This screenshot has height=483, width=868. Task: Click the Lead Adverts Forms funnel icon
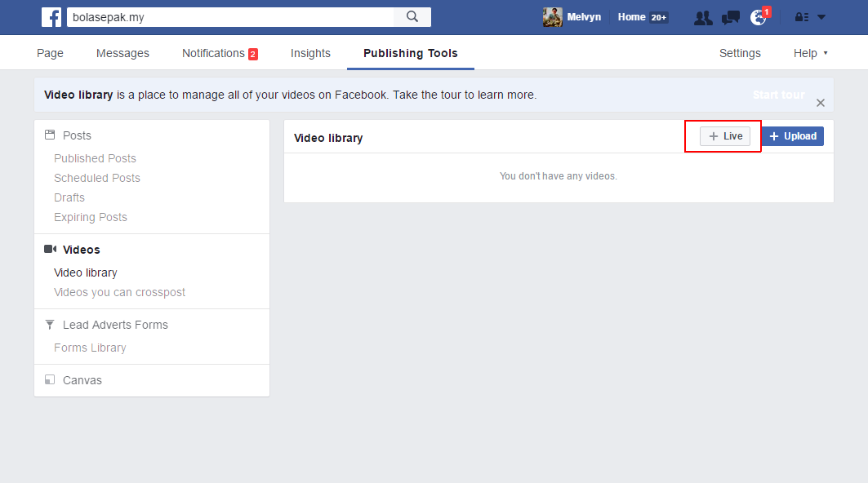coord(50,324)
